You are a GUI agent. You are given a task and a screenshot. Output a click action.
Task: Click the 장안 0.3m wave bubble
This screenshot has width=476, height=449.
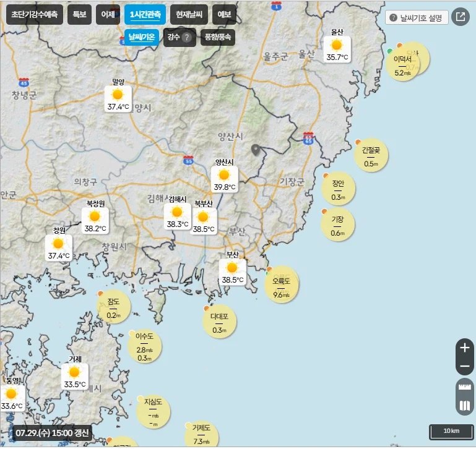(338, 189)
